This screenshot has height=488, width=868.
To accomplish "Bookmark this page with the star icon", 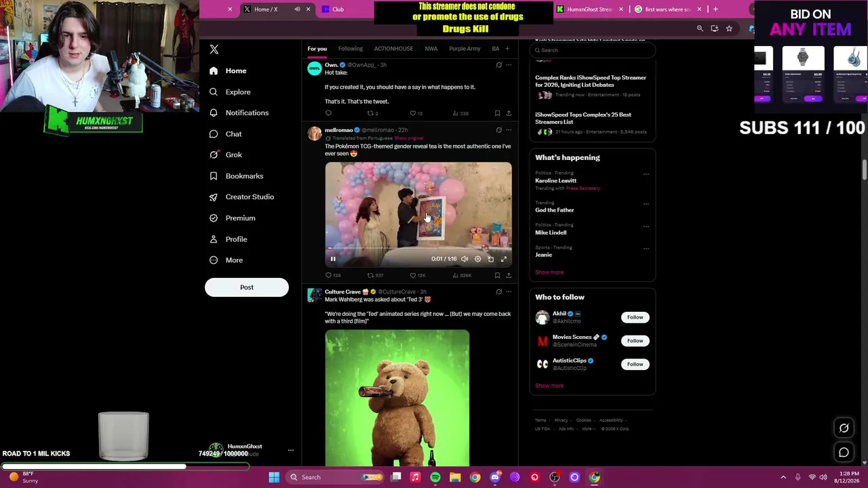I will pyautogui.click(x=729, y=28).
